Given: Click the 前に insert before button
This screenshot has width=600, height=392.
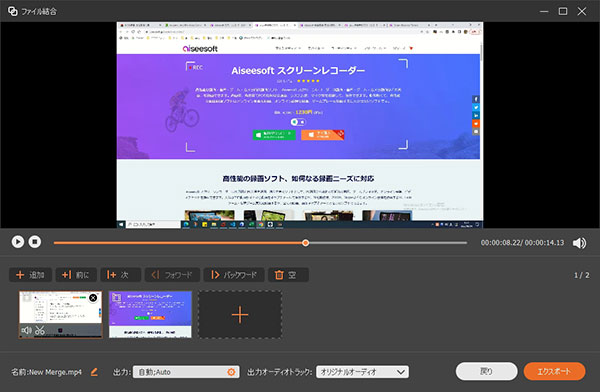Looking at the screenshot, I should 76,275.
